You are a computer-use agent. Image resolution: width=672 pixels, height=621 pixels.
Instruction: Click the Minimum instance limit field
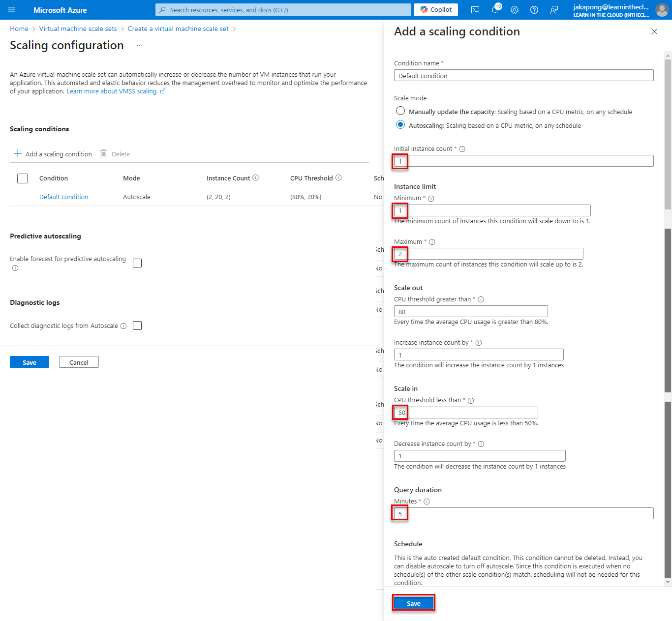tap(492, 210)
